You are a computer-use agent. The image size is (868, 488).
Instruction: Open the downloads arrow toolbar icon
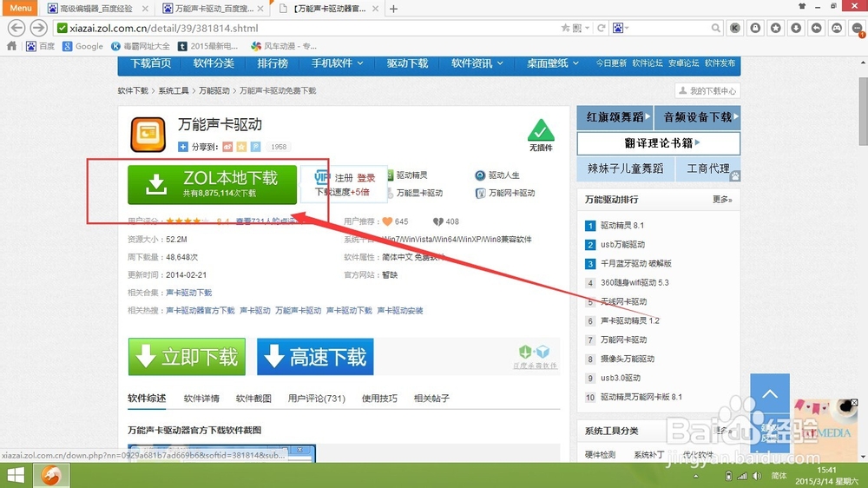point(796,28)
